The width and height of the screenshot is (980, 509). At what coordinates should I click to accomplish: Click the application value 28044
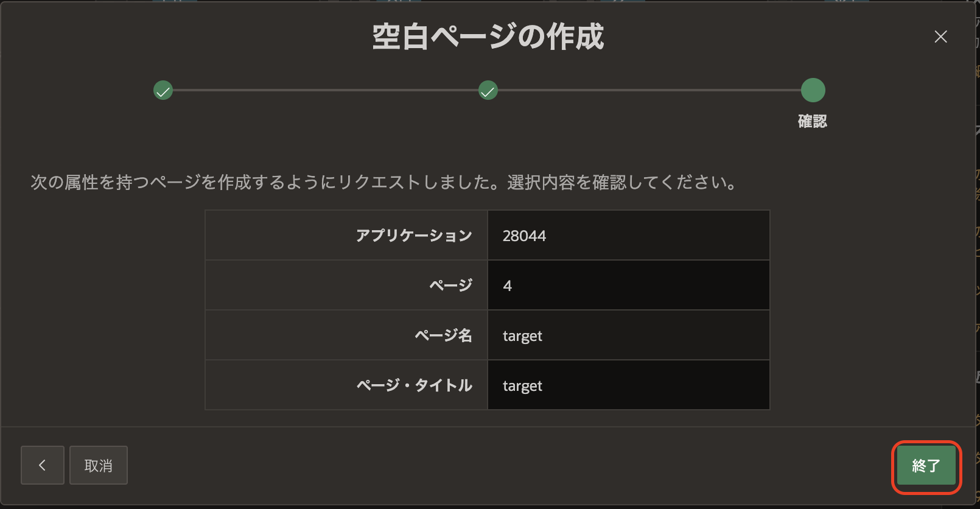524,236
